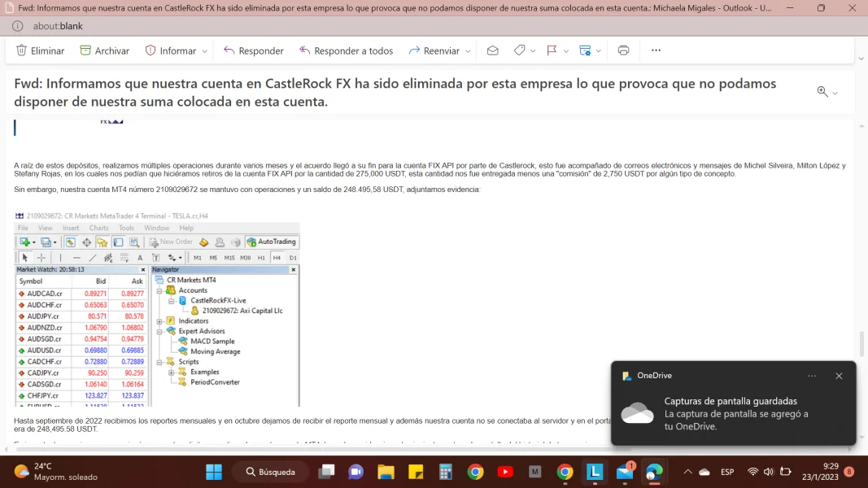868x488 pixels.
Task: Open OneDrive notification options ellipsis
Action: 811,376
